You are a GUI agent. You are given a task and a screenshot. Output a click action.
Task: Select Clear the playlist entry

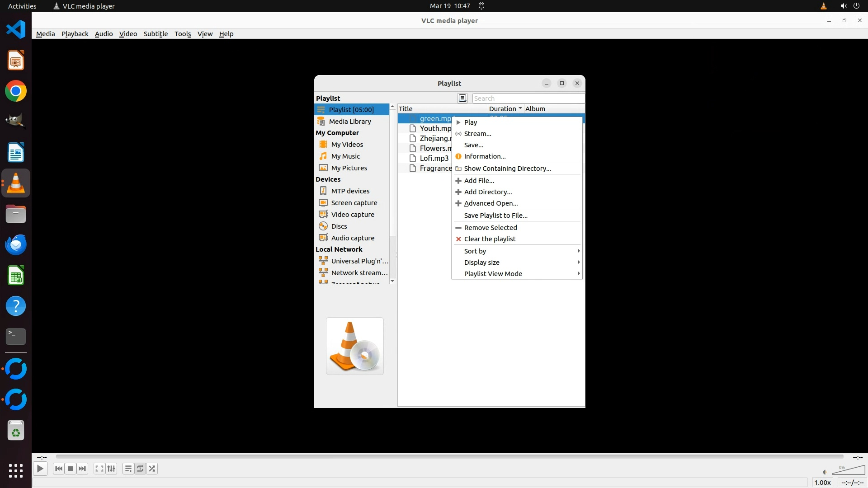[x=489, y=239]
